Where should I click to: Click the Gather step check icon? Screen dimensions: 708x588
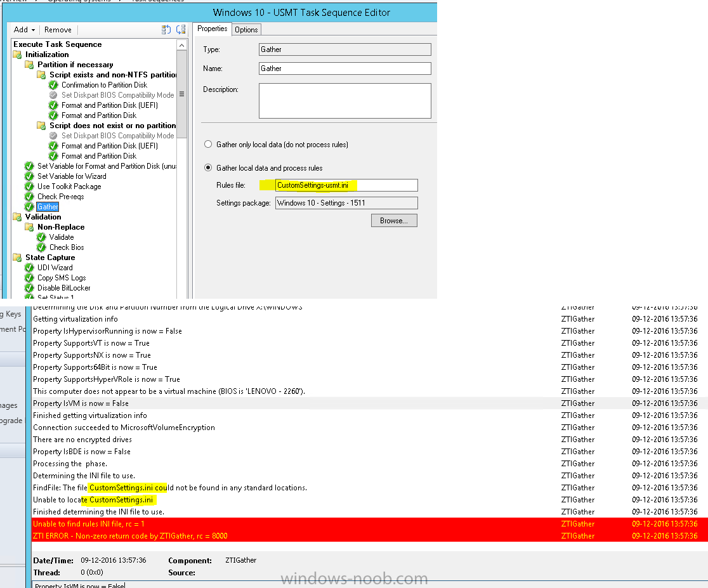[29, 207]
